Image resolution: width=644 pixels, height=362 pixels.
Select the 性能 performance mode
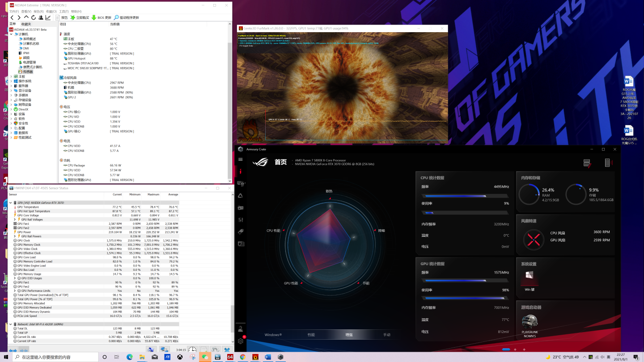(311, 335)
